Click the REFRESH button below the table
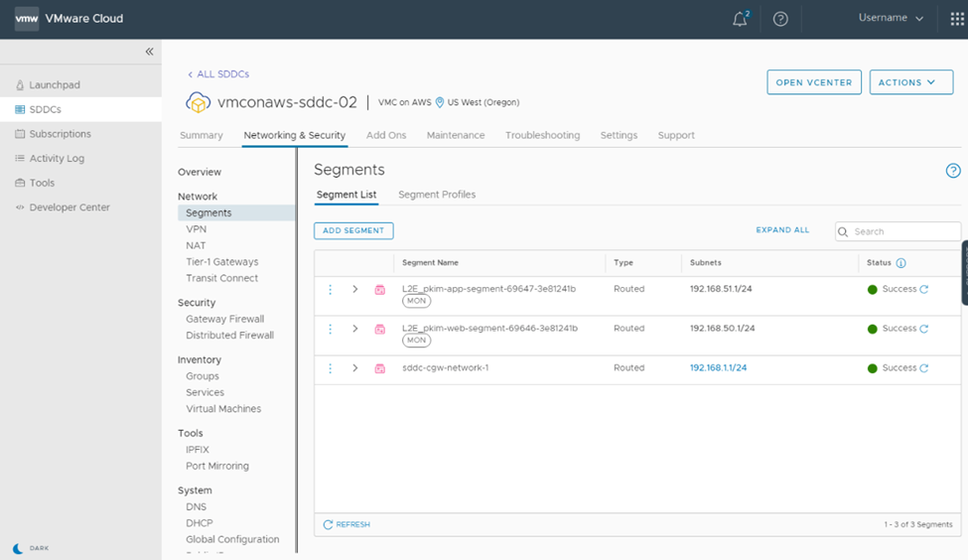Viewport: 968px width, 560px height. click(x=346, y=525)
